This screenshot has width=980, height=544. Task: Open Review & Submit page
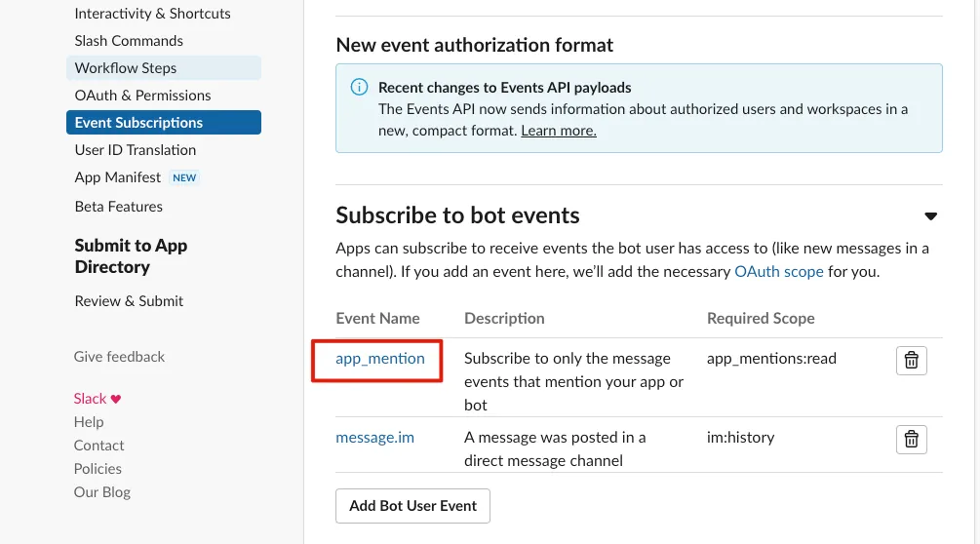pos(129,301)
